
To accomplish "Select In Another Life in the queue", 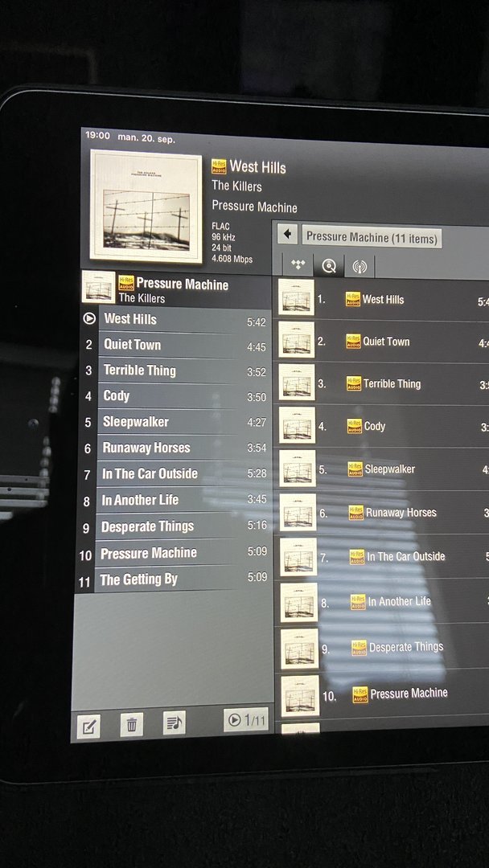I will click(x=183, y=500).
